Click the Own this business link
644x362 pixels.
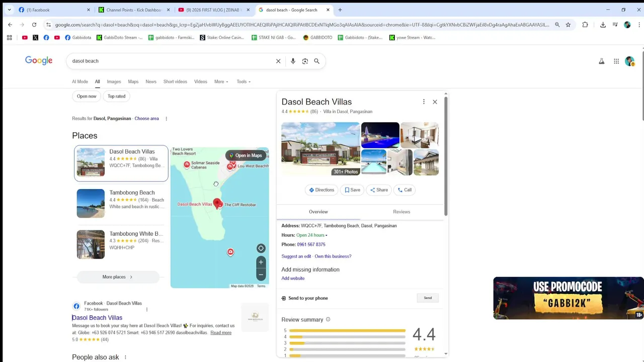[x=333, y=256]
